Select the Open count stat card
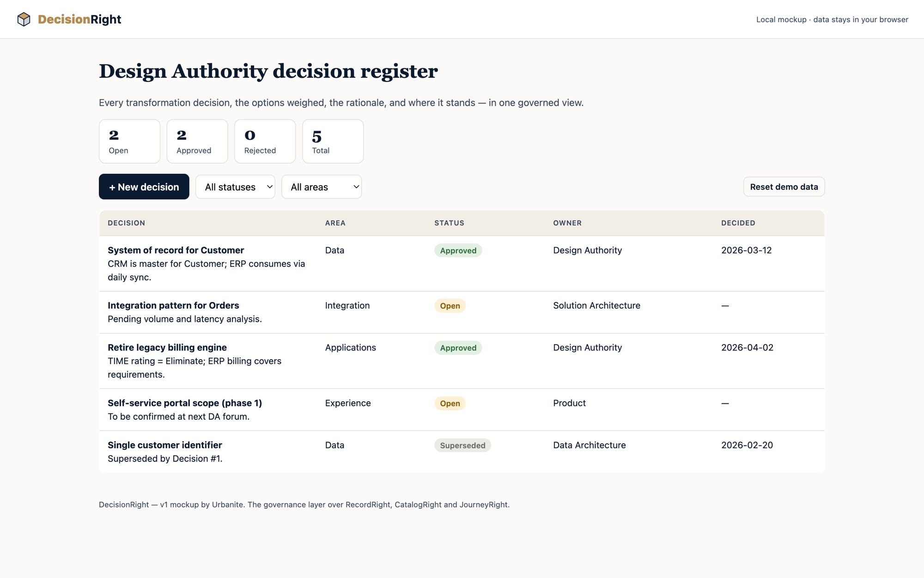This screenshot has height=578, width=924. [129, 141]
